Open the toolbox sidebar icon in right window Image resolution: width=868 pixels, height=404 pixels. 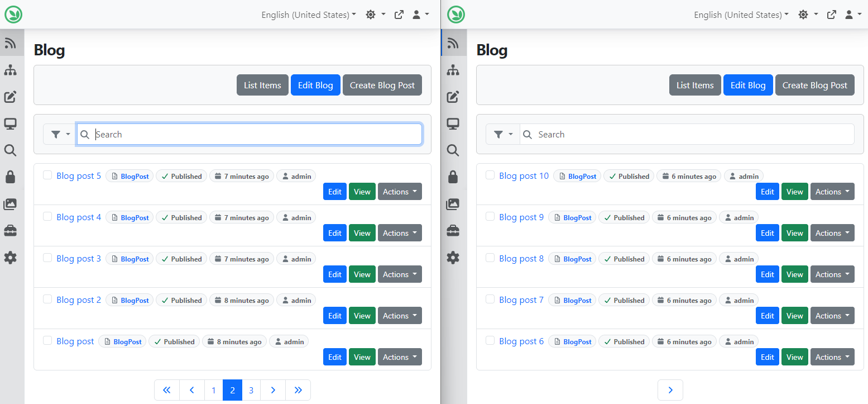point(453,231)
